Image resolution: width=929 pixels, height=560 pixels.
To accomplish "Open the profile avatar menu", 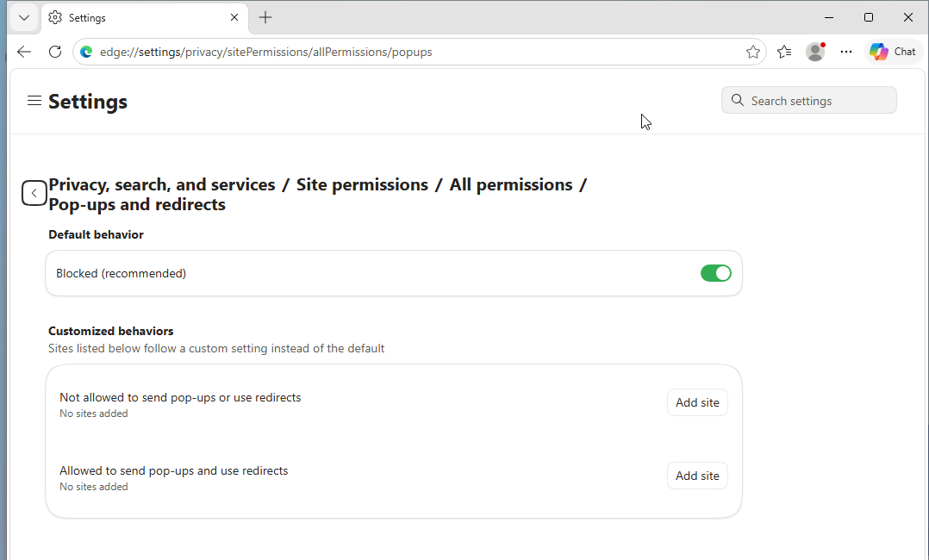I will tap(815, 53).
